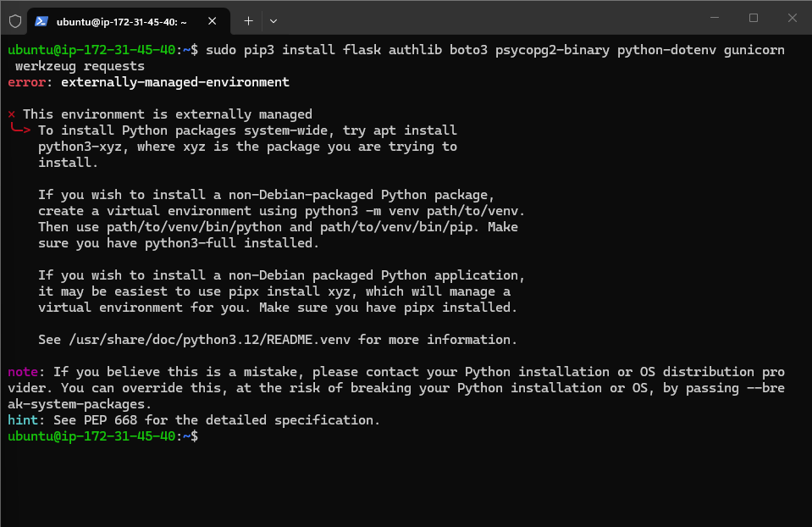Click the PowerShell icon on the tab

41,21
